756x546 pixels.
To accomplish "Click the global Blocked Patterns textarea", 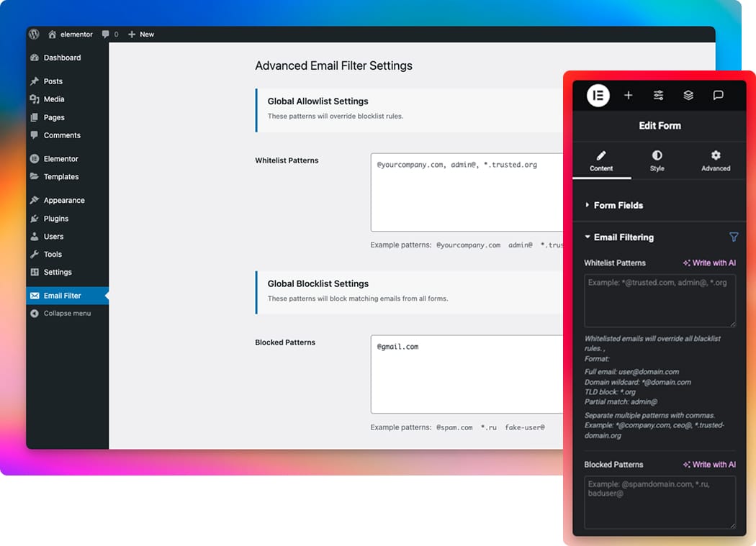I will click(x=467, y=374).
